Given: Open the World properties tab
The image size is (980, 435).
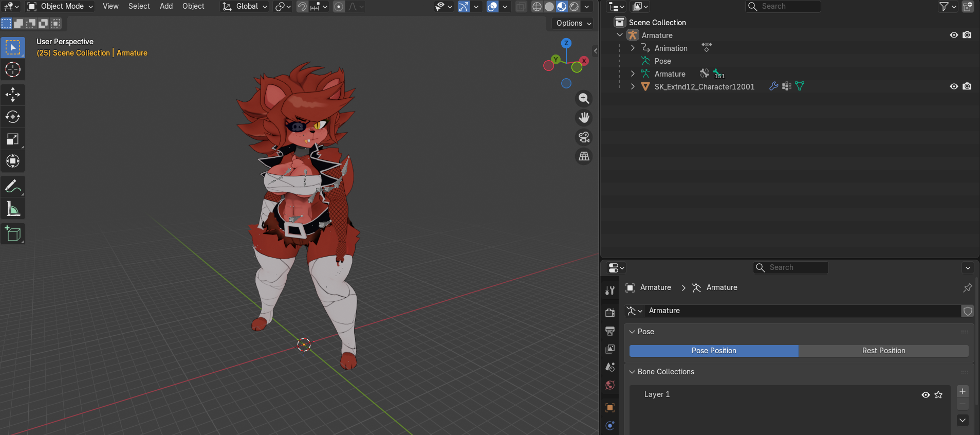Looking at the screenshot, I should point(610,385).
